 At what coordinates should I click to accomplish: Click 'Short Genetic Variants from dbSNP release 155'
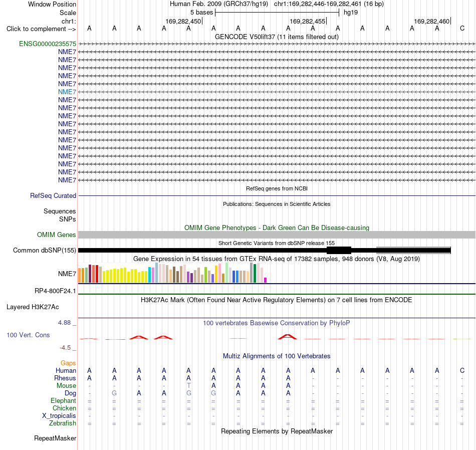click(x=277, y=244)
